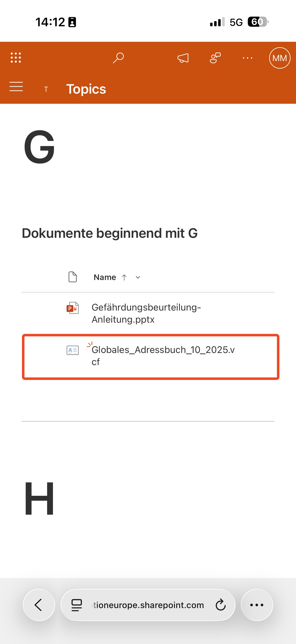Open the app launcher waffle icon
This screenshot has width=296, height=644.
coord(16,58)
